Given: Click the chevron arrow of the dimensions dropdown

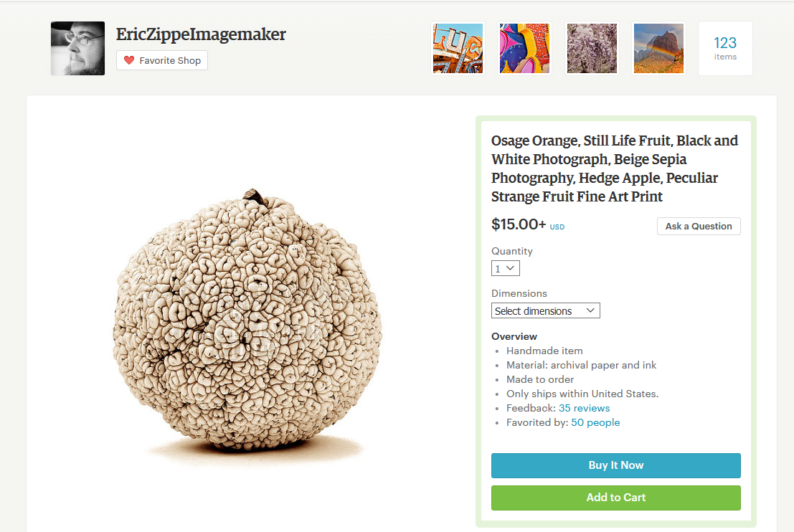Looking at the screenshot, I should 590,310.
